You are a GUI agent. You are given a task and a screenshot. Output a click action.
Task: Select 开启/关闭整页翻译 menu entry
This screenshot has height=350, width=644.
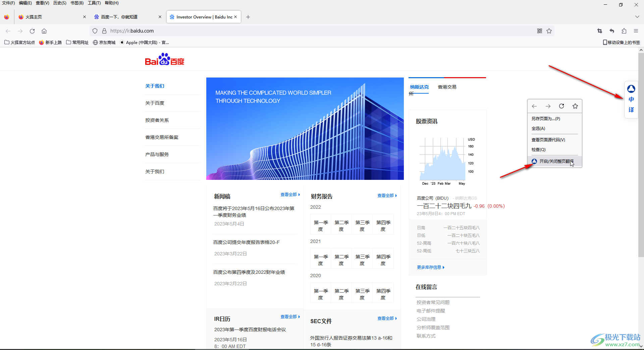(555, 161)
